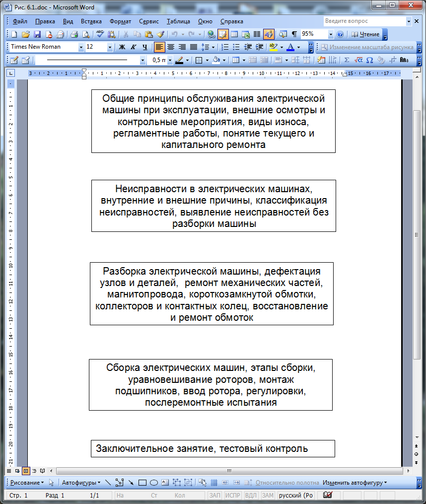Screen dimensions: 426x504
Task: Open the Таблица menu
Action: point(178,21)
